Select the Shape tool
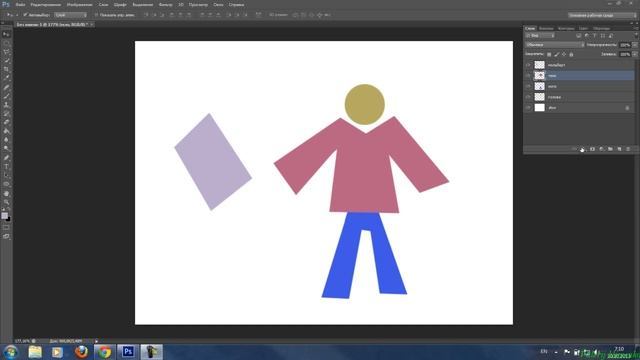Viewport: 640px width, 360px height. point(6,184)
